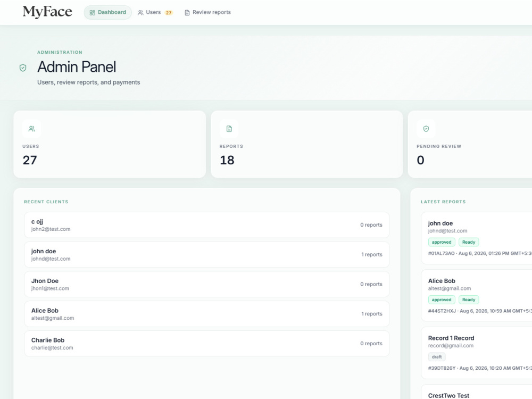
Task: Click the Recent Clients heading
Action: (x=46, y=202)
